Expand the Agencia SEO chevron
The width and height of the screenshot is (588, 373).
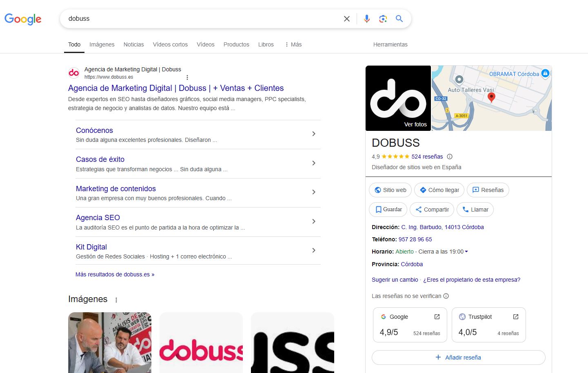pos(314,221)
